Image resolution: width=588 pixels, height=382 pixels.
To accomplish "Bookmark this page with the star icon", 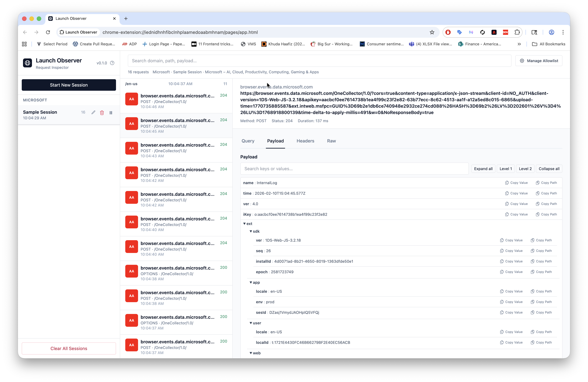I will [x=432, y=32].
